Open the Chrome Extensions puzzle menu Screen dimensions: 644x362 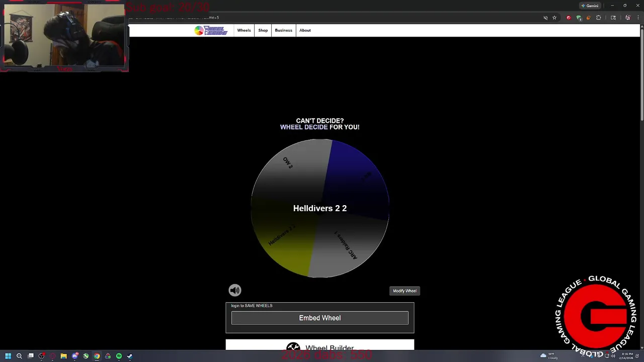point(598,18)
